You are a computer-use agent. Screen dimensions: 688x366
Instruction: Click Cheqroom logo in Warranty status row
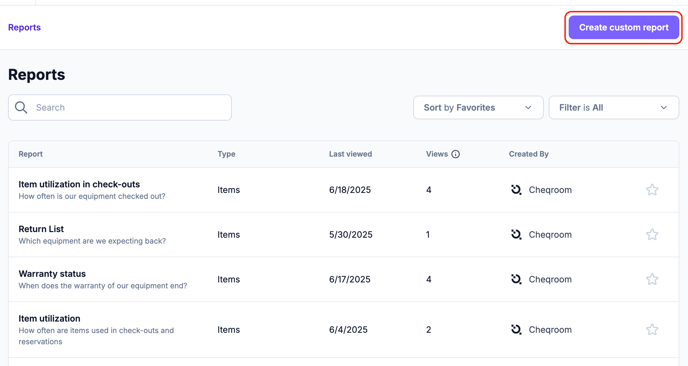pyautogui.click(x=516, y=279)
